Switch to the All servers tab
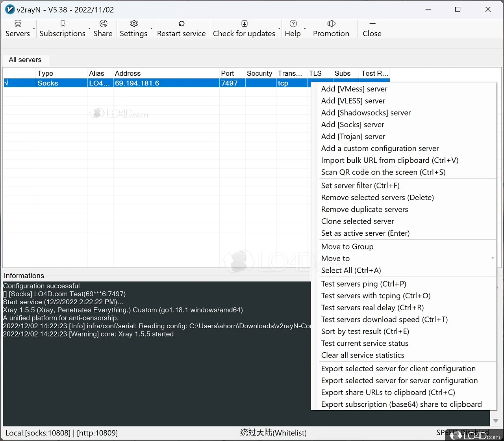The image size is (504, 441). coord(25,60)
